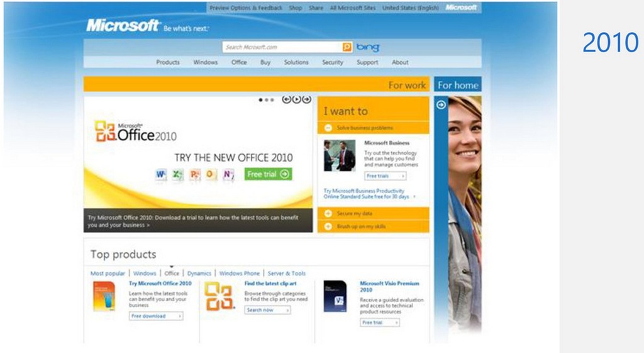Open Office navigation menu
The width and height of the screenshot is (644, 353).
[x=239, y=62]
